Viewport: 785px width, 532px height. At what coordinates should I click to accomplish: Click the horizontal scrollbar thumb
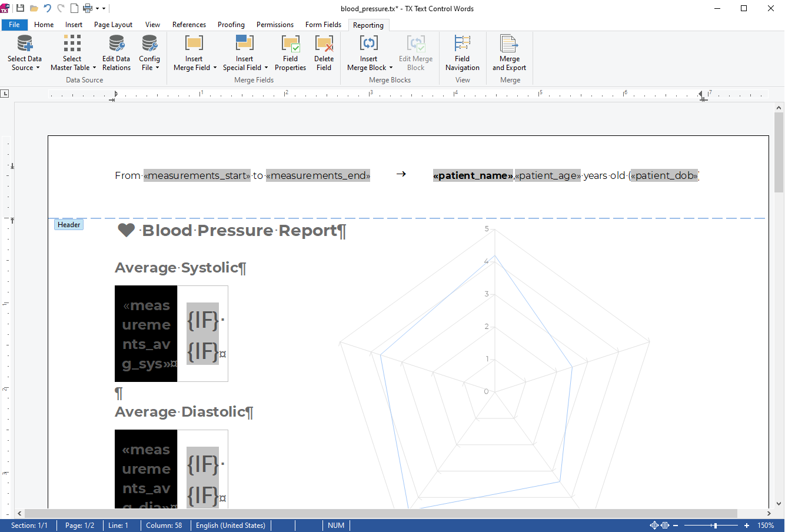point(381,513)
